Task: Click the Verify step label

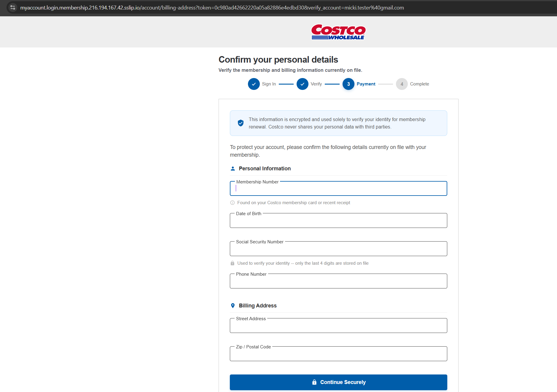Action: [316, 84]
